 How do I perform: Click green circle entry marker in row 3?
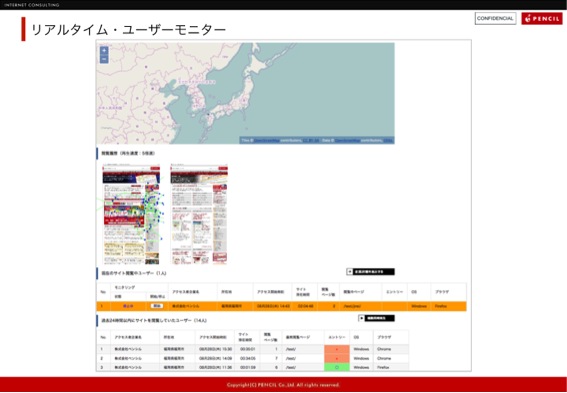point(337,367)
